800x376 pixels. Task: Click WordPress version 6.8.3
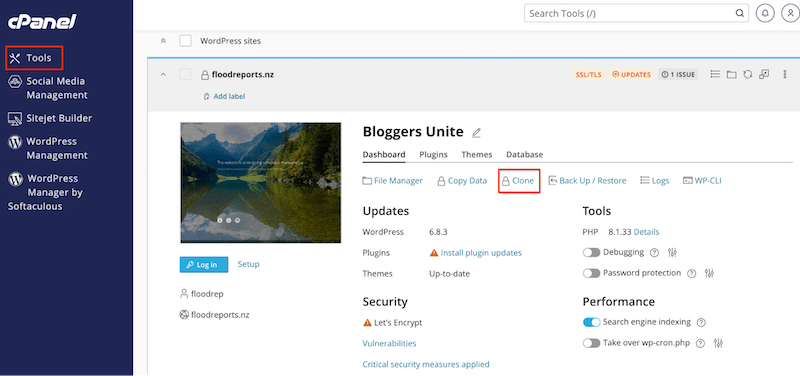coord(438,232)
